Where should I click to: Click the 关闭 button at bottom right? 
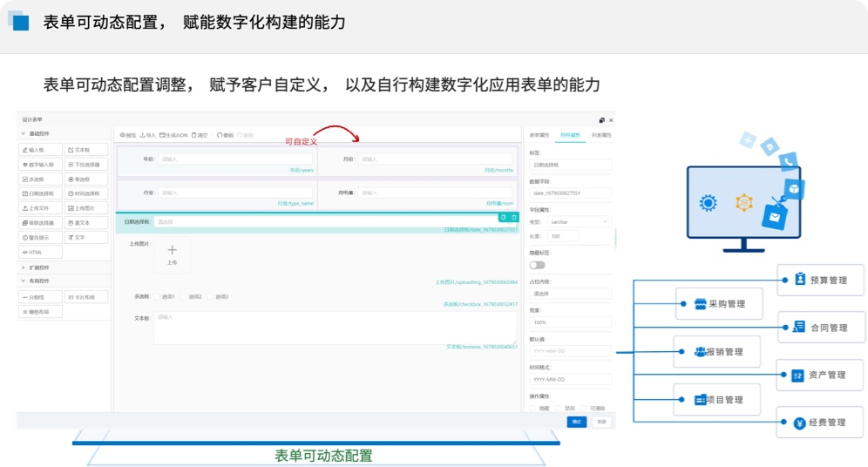click(x=601, y=422)
